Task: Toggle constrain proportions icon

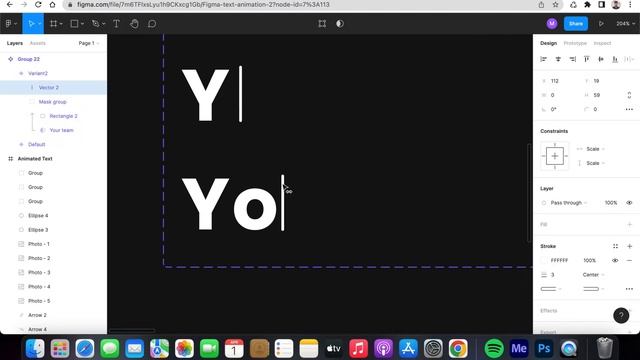Action: (629, 95)
